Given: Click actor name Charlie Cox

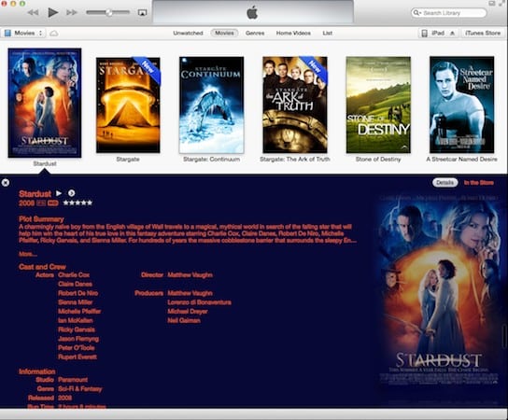Looking at the screenshot, I should pos(74,275).
